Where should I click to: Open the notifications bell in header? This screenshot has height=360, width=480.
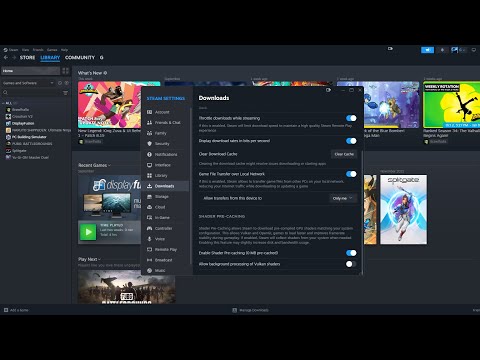442,50
